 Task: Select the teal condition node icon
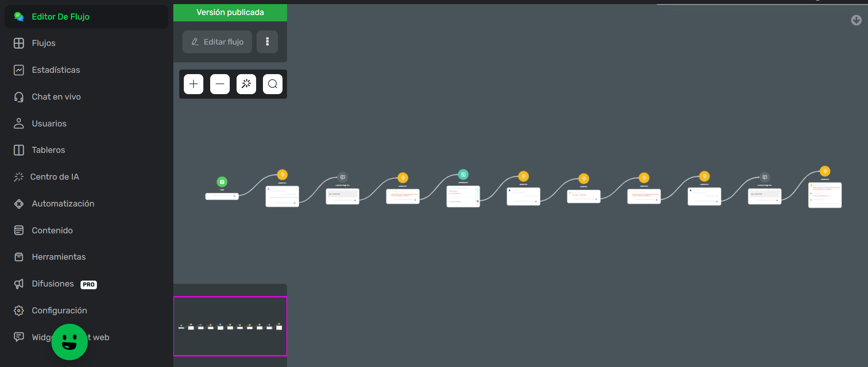pos(463,174)
